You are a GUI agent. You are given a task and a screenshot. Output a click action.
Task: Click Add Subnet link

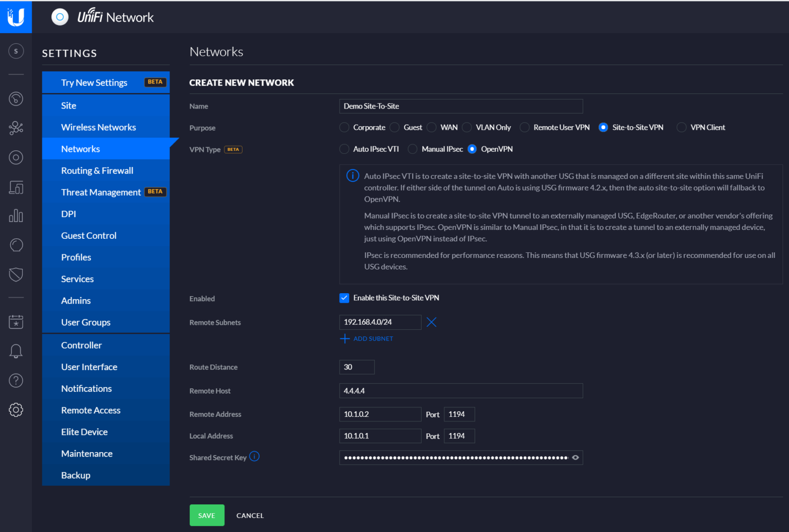point(367,338)
